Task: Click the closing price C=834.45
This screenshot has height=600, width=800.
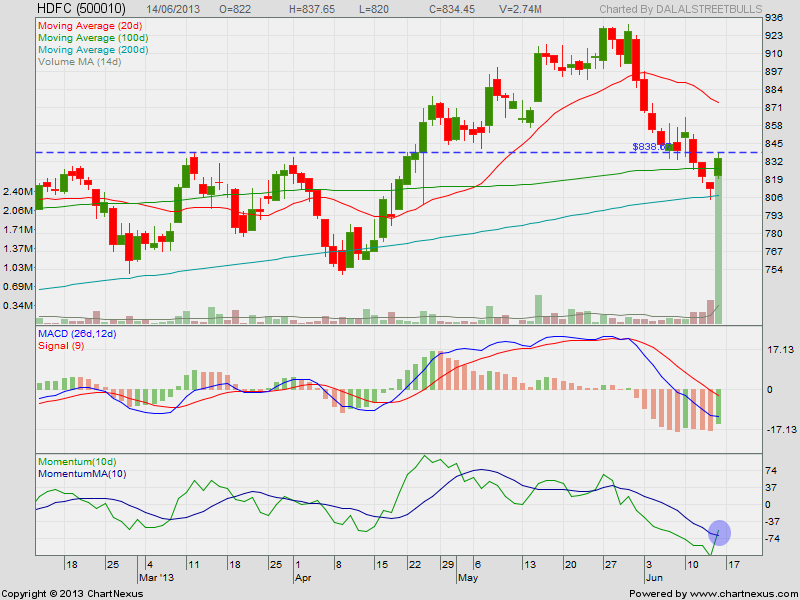Action: point(452,9)
